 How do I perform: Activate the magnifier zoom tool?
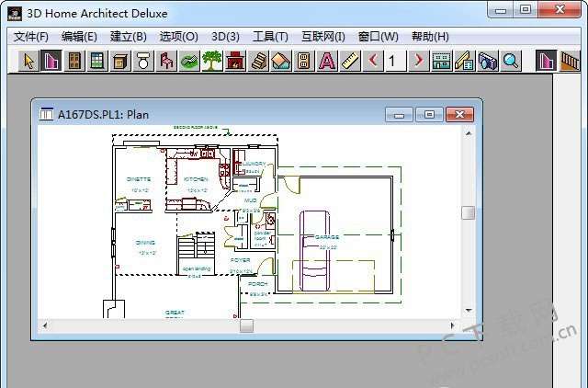511,61
